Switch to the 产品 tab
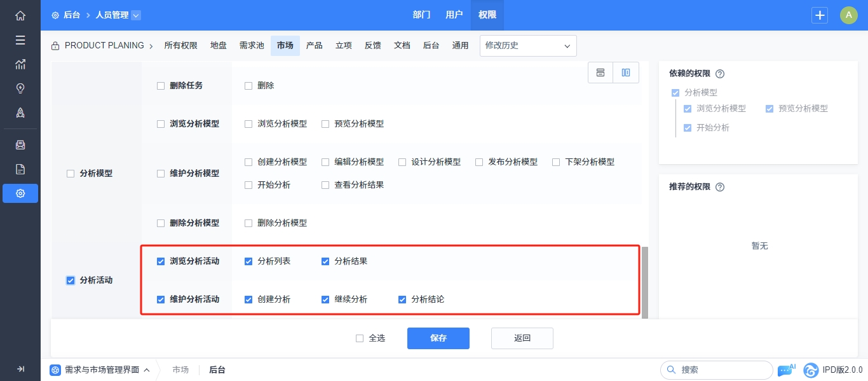Image resolution: width=868 pixels, height=381 pixels. point(314,46)
